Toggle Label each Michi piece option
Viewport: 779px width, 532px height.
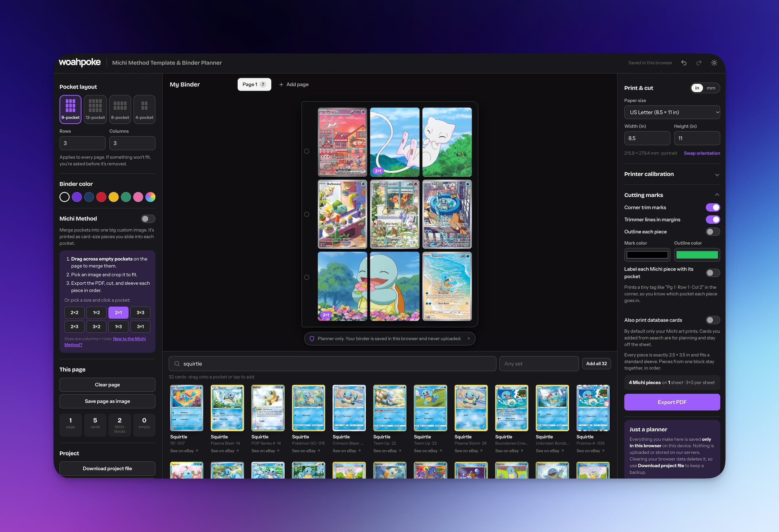(713, 273)
